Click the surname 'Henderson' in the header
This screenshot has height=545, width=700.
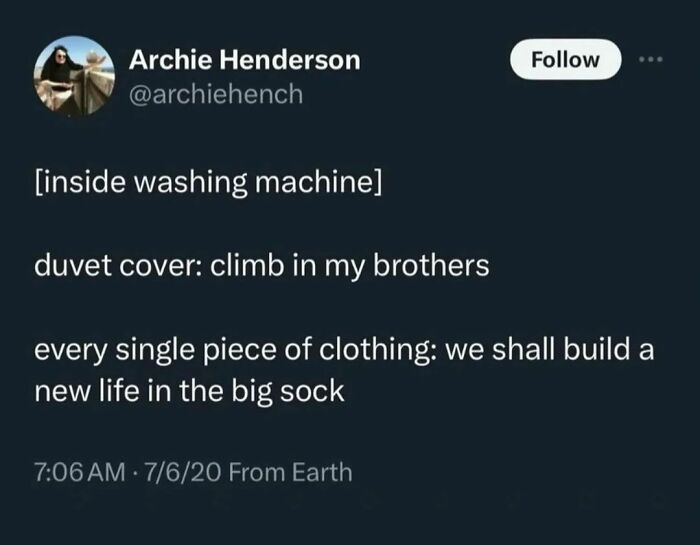290,59
